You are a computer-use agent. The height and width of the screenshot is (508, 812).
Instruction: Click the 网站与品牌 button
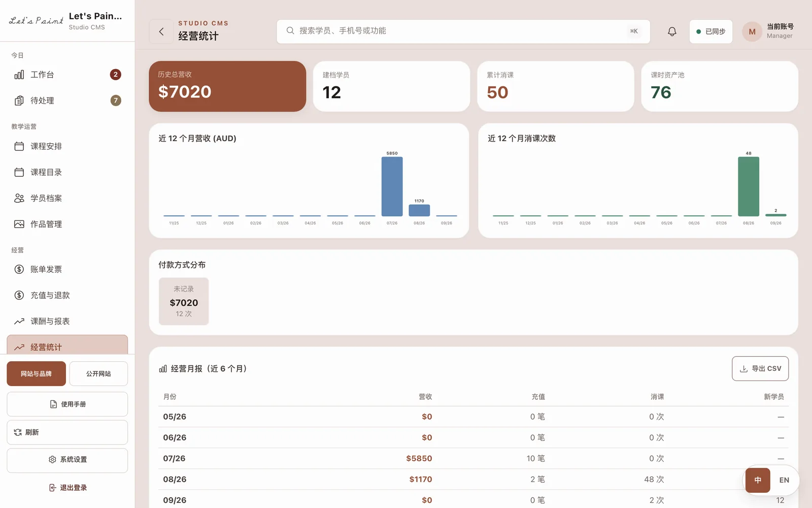pyautogui.click(x=36, y=374)
